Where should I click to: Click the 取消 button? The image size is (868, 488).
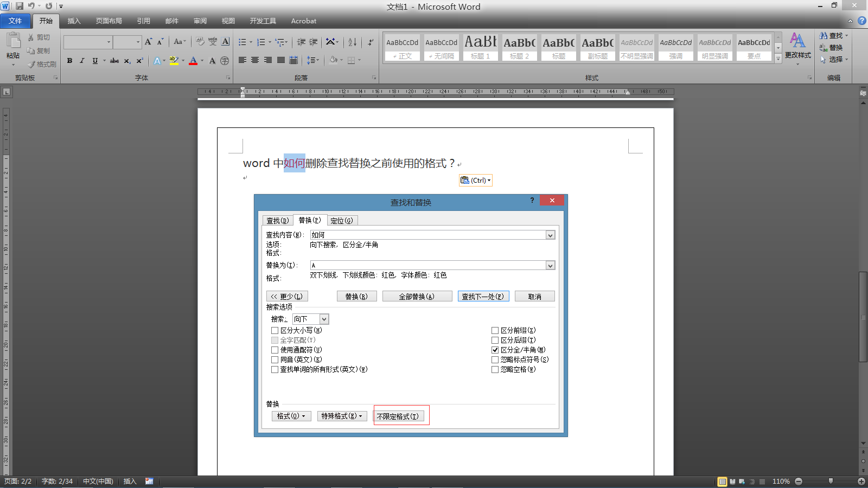[x=535, y=297]
